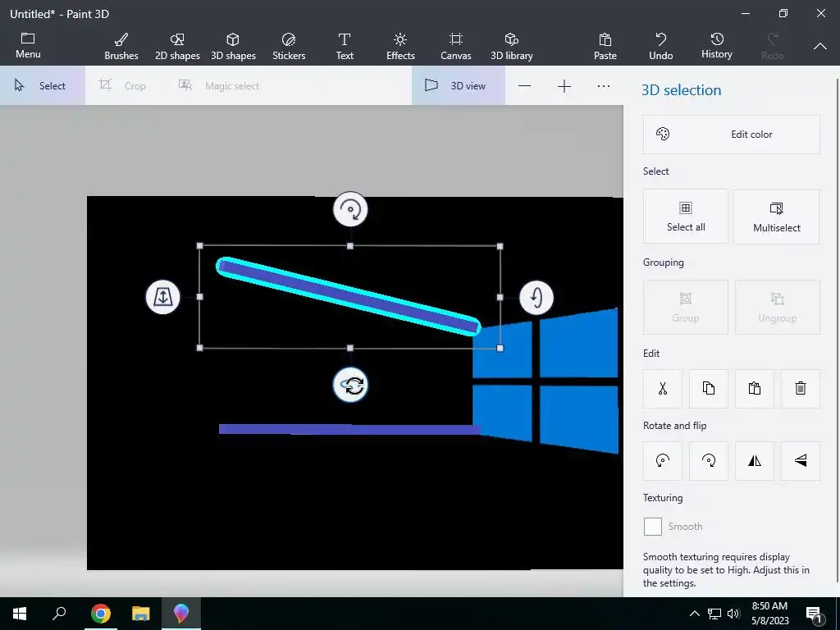Screen dimensions: 840x630
Task: Flip the object vertically
Action: pyautogui.click(x=801, y=461)
